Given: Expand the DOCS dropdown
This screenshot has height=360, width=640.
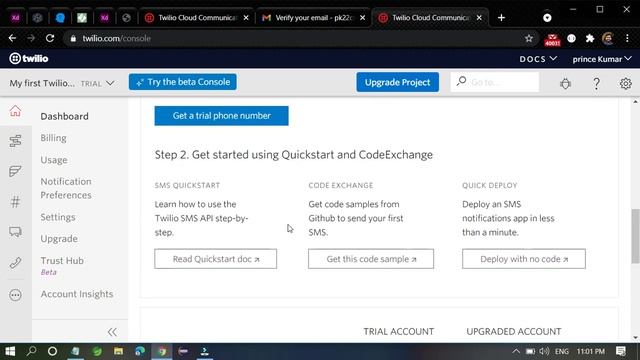Looking at the screenshot, I should point(538,59).
